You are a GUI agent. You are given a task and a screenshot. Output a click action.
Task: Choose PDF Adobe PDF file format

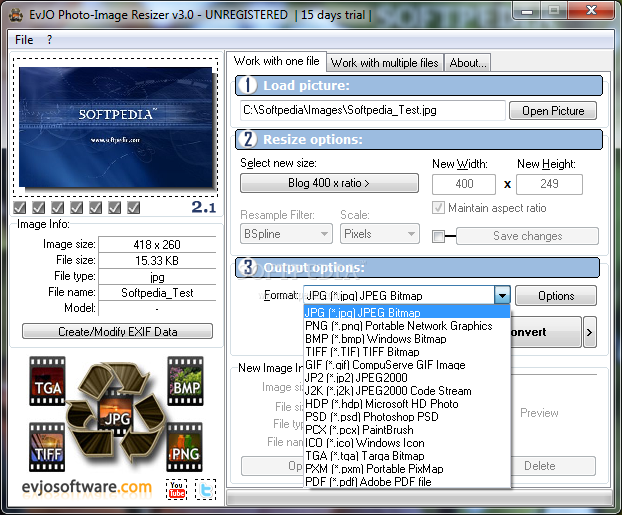tap(407, 482)
